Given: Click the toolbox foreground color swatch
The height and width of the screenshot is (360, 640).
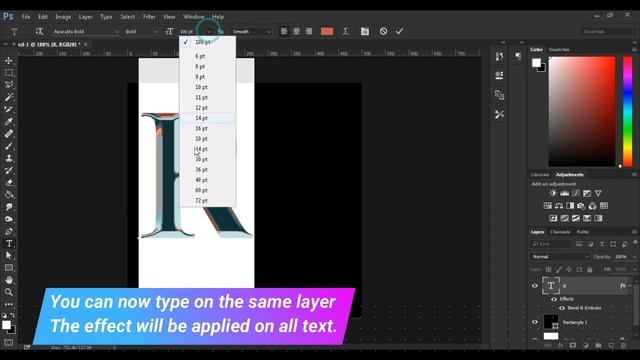Looking at the screenshot, I should [6, 325].
